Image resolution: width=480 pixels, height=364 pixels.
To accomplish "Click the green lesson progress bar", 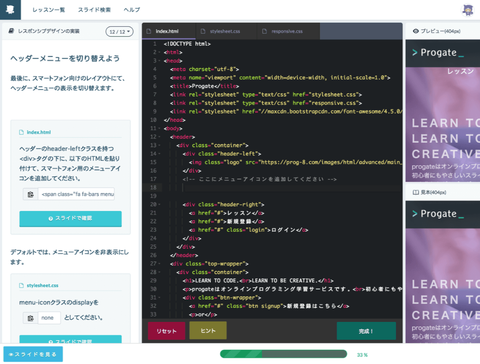I will click(x=283, y=354).
